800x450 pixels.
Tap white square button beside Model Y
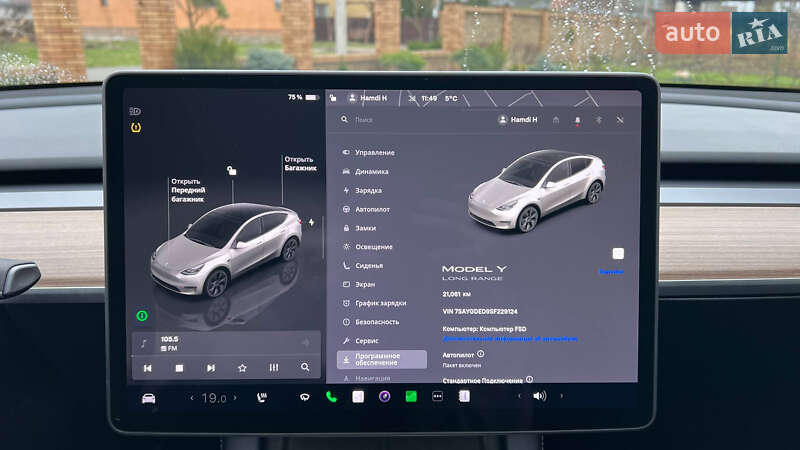pyautogui.click(x=618, y=254)
